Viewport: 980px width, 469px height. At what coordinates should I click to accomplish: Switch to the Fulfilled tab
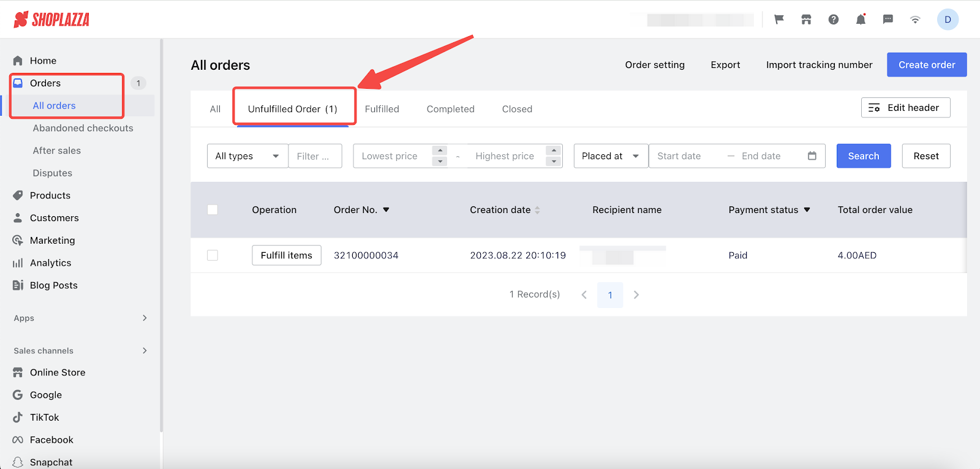tap(382, 109)
